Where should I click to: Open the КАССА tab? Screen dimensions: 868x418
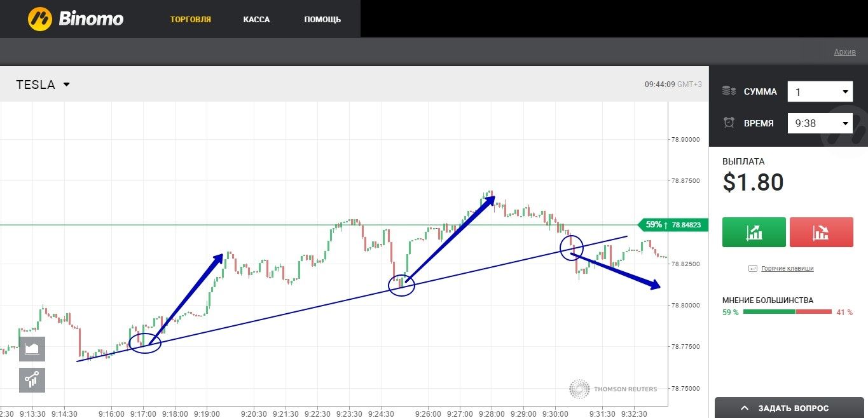[x=256, y=20]
